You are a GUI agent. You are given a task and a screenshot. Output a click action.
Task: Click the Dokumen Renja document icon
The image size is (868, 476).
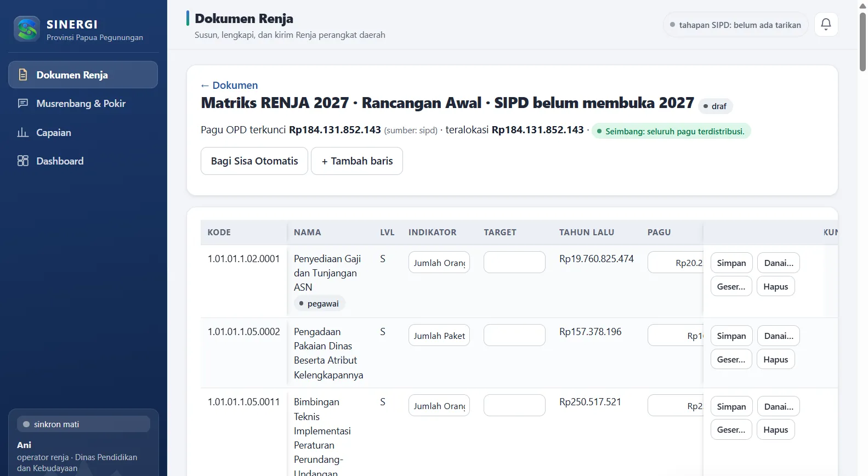(x=23, y=75)
